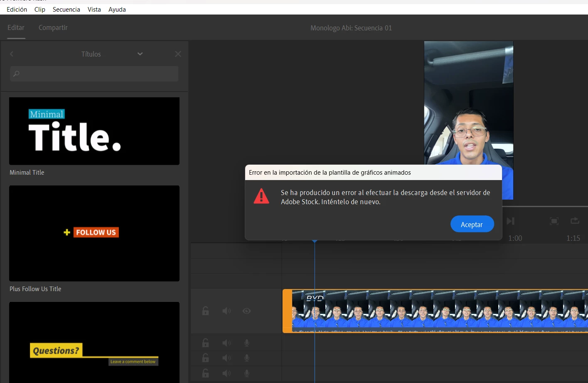This screenshot has width=588, height=383.
Task: Select the Minimal Title template thumbnail
Action: point(94,131)
